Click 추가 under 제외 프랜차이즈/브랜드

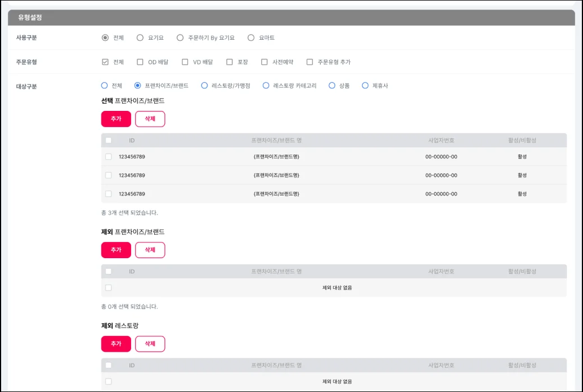point(116,250)
